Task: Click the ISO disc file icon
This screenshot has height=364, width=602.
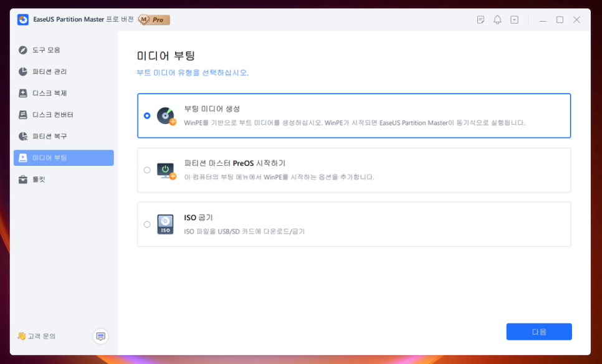Action: (166, 224)
